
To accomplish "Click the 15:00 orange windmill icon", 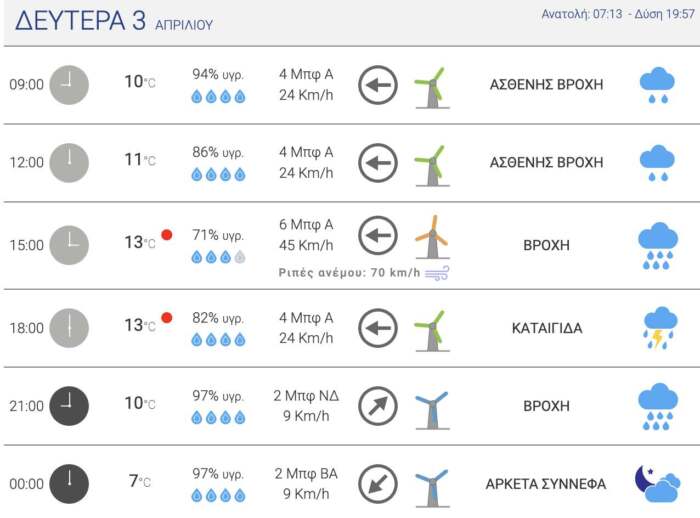I will coord(432,238).
